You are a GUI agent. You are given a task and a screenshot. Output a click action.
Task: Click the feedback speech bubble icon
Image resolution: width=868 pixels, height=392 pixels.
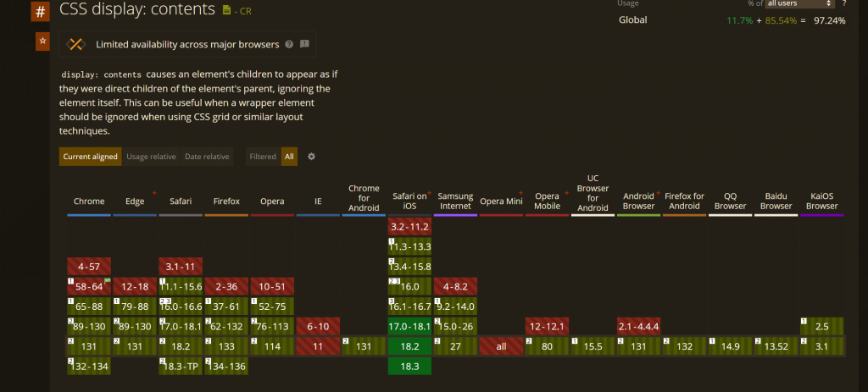pyautogui.click(x=304, y=44)
